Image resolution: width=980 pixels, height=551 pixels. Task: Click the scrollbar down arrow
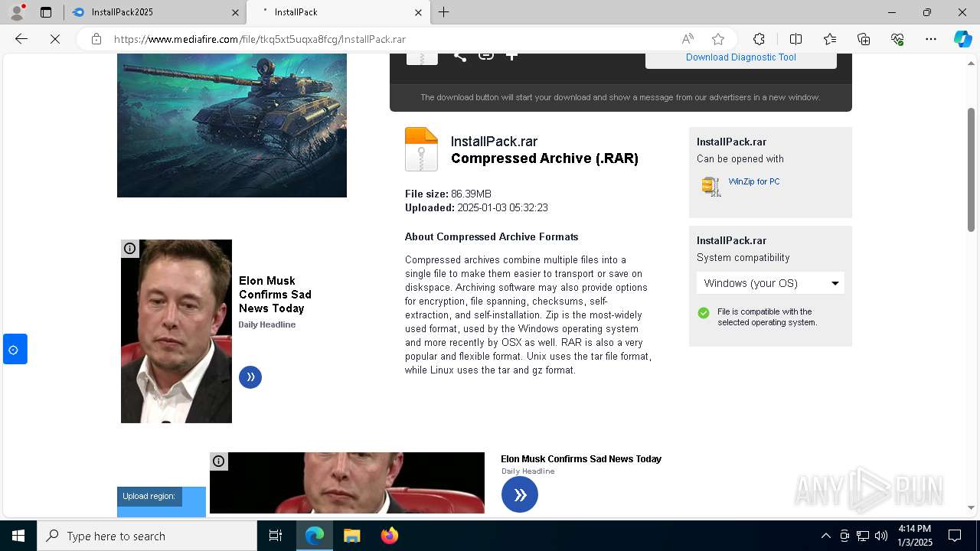point(971,507)
